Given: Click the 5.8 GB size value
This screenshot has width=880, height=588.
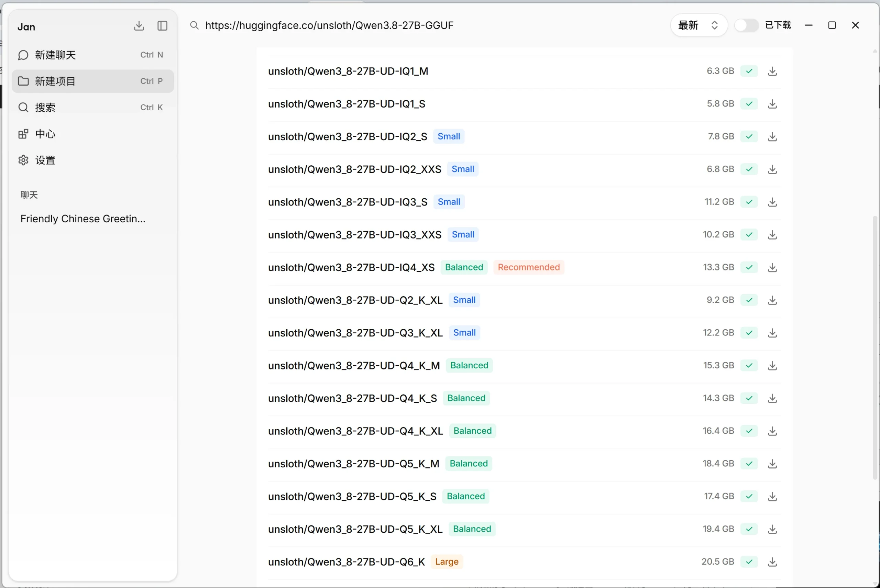Looking at the screenshot, I should 720,103.
